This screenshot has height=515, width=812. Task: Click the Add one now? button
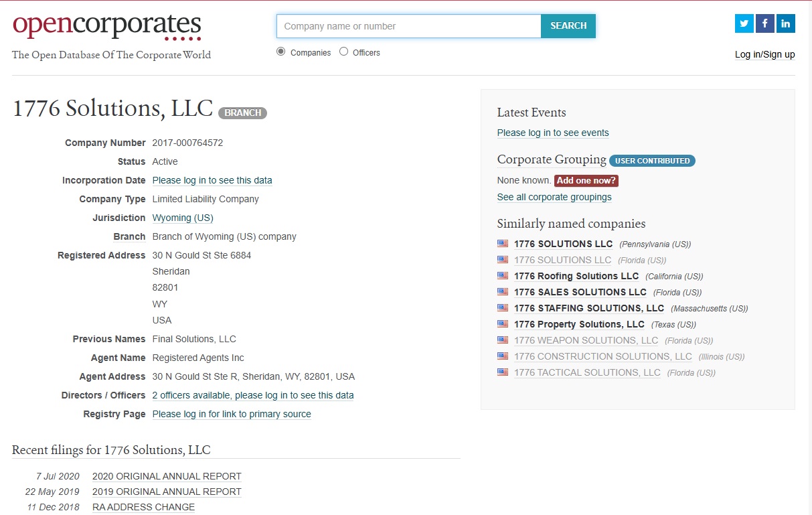(x=586, y=181)
